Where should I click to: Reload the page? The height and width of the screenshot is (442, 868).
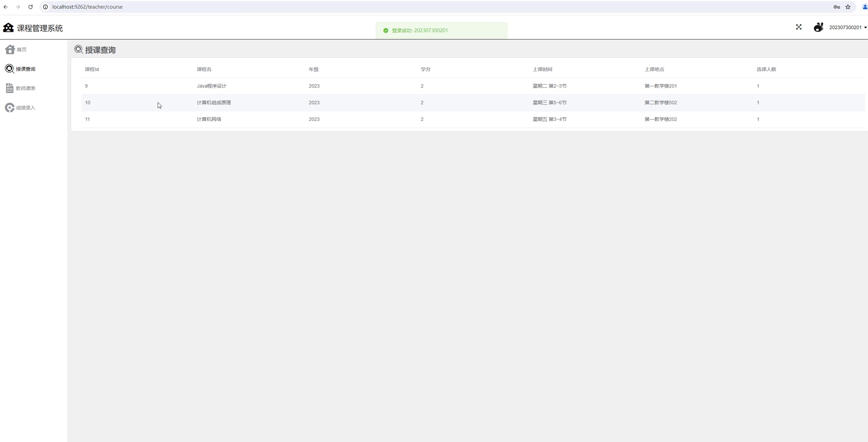pyautogui.click(x=31, y=7)
